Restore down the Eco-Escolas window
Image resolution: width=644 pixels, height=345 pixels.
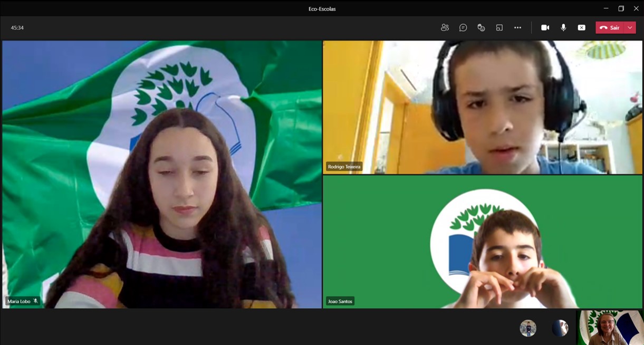click(x=621, y=8)
